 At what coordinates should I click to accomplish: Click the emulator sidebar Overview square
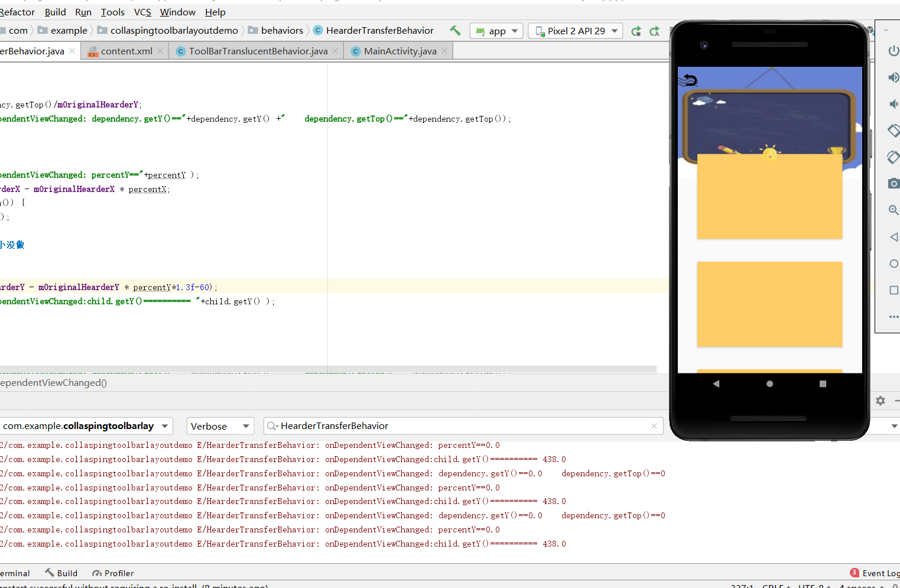click(893, 290)
